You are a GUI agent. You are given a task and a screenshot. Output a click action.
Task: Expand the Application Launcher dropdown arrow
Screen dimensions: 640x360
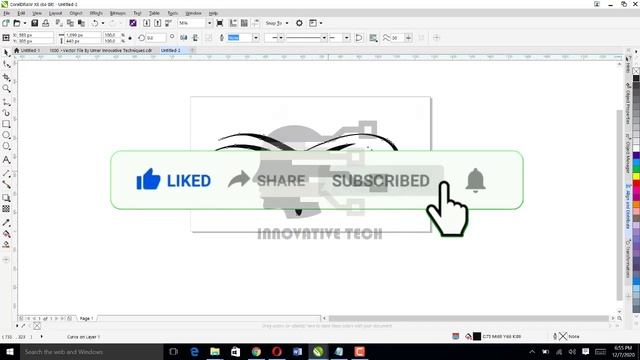(x=321, y=23)
